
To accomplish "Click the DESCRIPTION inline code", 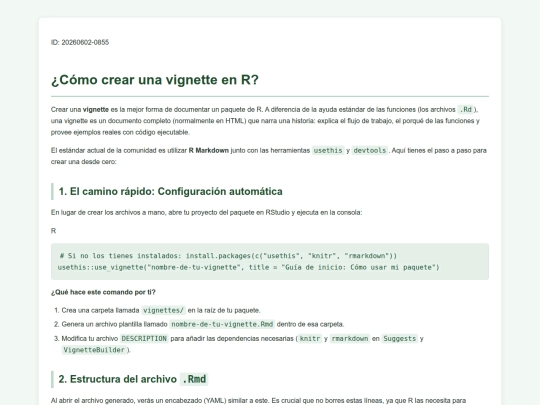I will point(144,339).
